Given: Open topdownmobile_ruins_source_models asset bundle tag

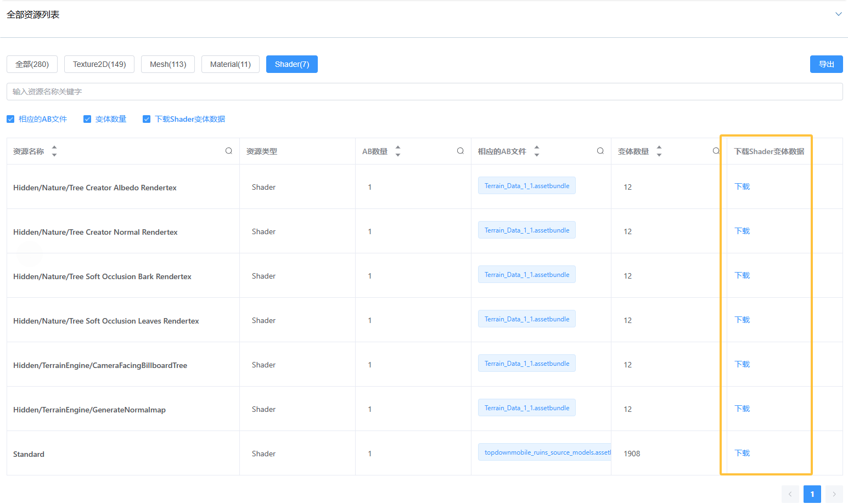Looking at the screenshot, I should point(544,452).
